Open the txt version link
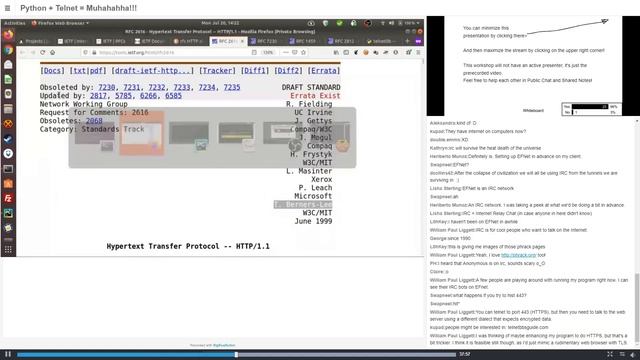This screenshot has height=360, width=640. click(79, 71)
